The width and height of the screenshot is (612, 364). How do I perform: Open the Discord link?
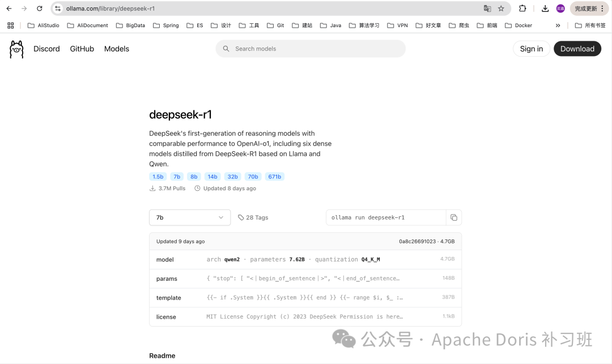tap(46, 49)
